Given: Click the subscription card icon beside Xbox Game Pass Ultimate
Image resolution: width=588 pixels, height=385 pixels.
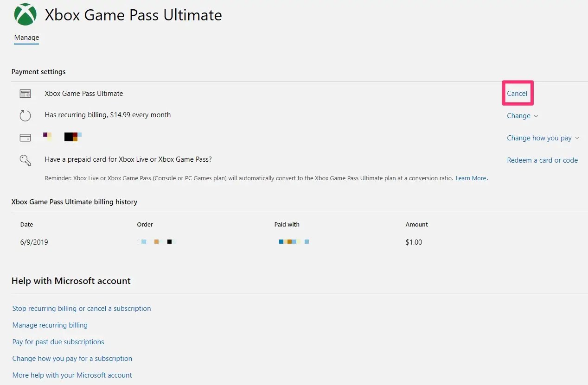Looking at the screenshot, I should coord(25,94).
